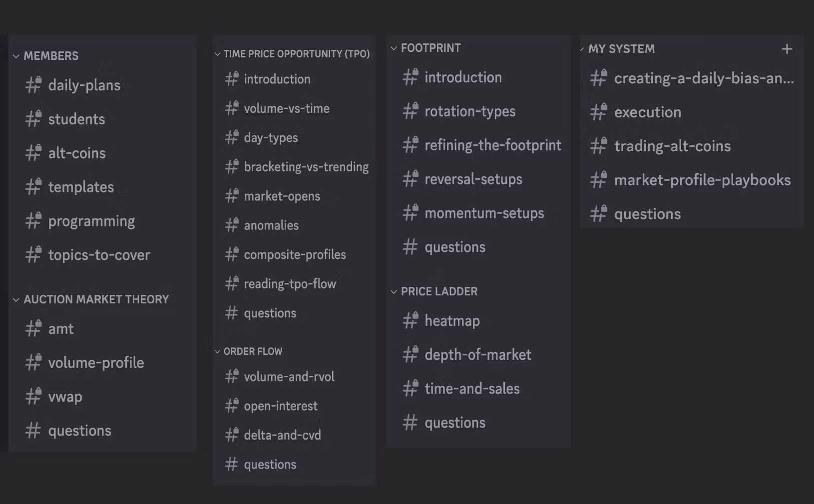Click the TIME PRICE OPPORTUNITY (TPO) header
This screenshot has width=814, height=504.
click(297, 54)
